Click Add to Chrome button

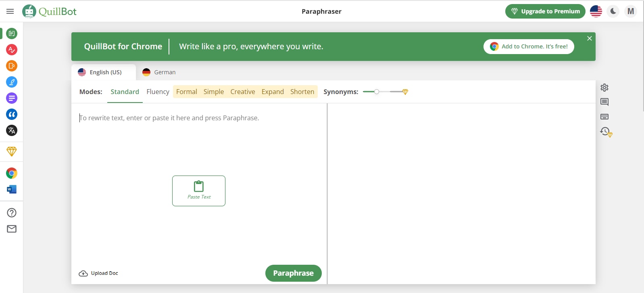529,46
